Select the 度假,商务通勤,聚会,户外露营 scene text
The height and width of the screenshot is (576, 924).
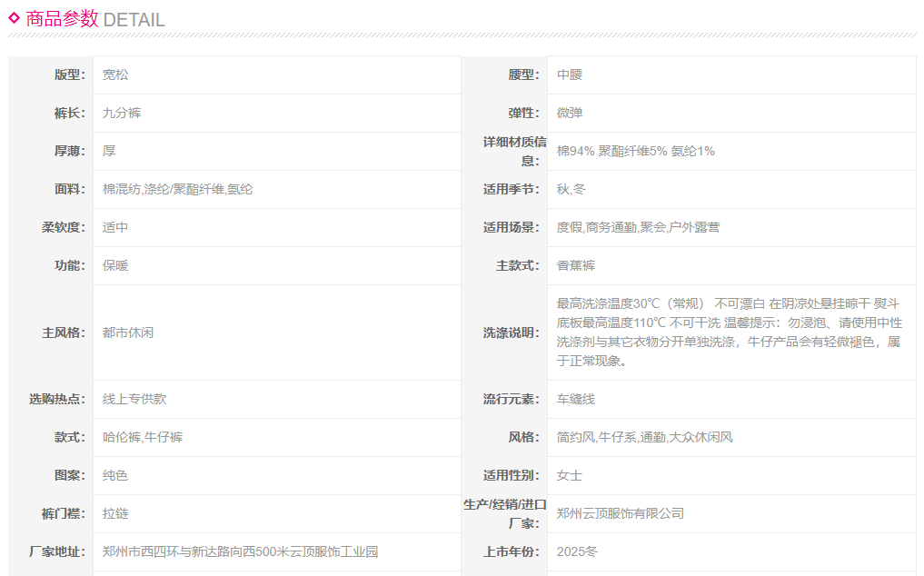click(638, 227)
